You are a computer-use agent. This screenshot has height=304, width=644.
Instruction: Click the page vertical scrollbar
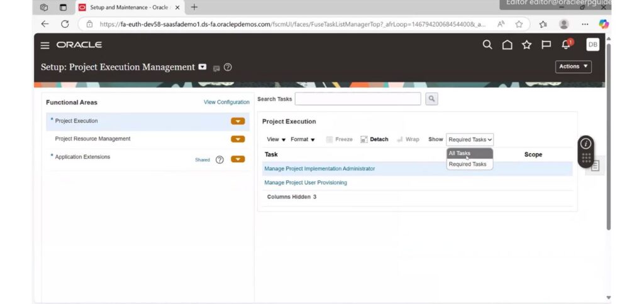tap(609, 136)
